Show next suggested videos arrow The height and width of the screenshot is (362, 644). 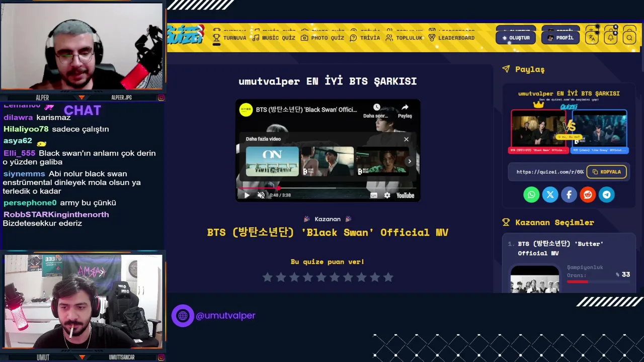pos(410,161)
